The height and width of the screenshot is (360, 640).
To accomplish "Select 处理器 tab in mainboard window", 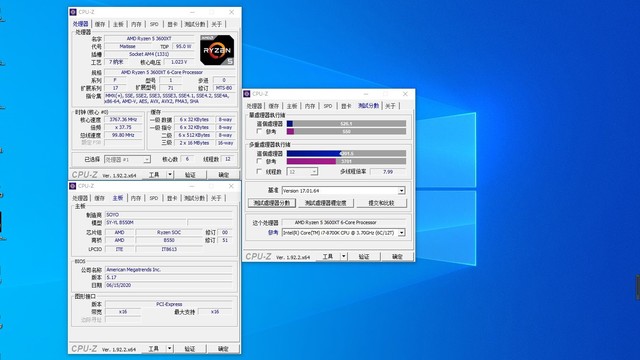I will 80,198.
